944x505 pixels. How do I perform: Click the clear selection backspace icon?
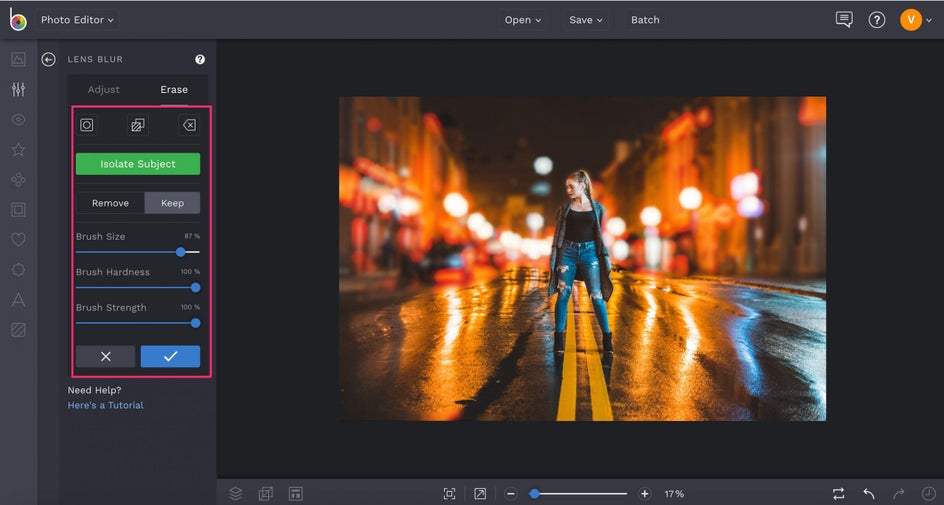pyautogui.click(x=189, y=125)
